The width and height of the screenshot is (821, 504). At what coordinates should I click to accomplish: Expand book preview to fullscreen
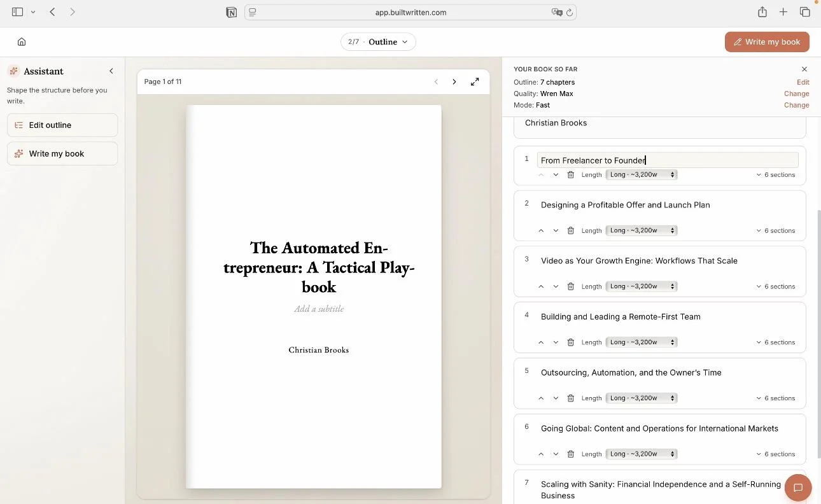[x=475, y=81]
